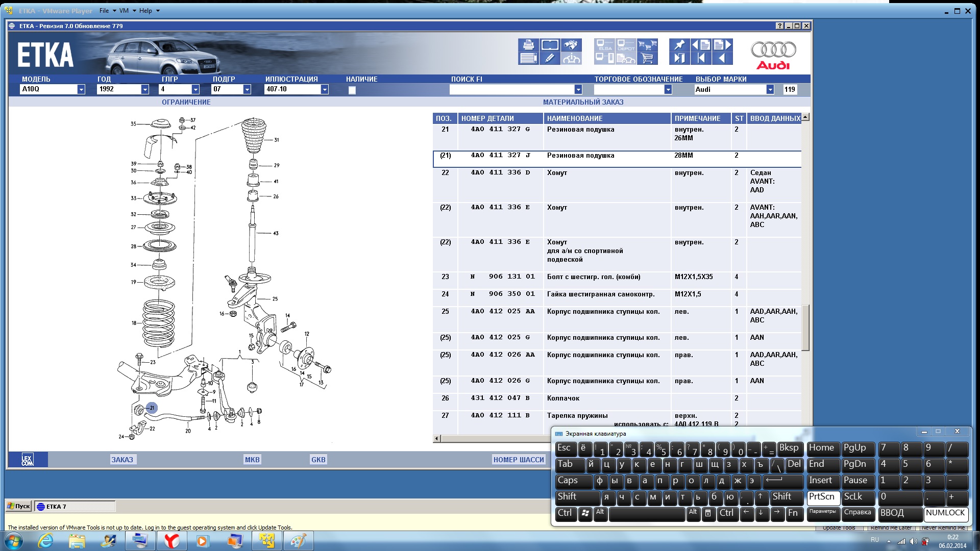
Task: Click the Номер шасси button
Action: [x=518, y=460]
